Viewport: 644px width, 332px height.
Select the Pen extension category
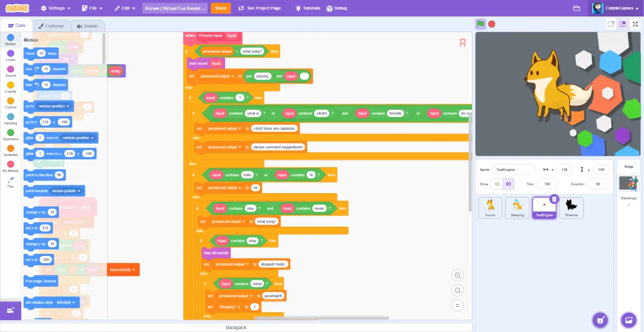(x=10, y=183)
